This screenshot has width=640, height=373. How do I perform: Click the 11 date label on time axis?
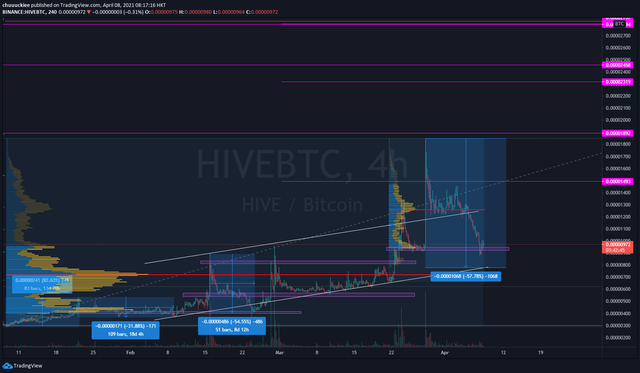coord(18,353)
